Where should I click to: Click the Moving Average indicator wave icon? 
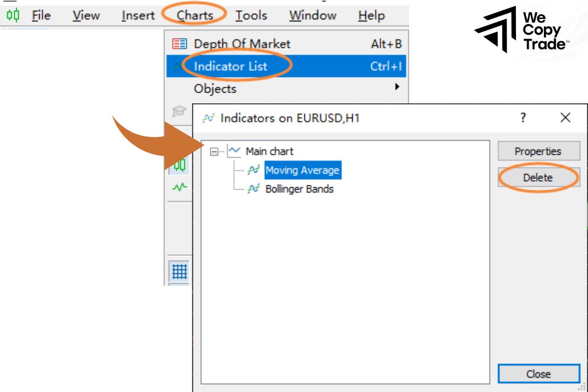(x=254, y=171)
